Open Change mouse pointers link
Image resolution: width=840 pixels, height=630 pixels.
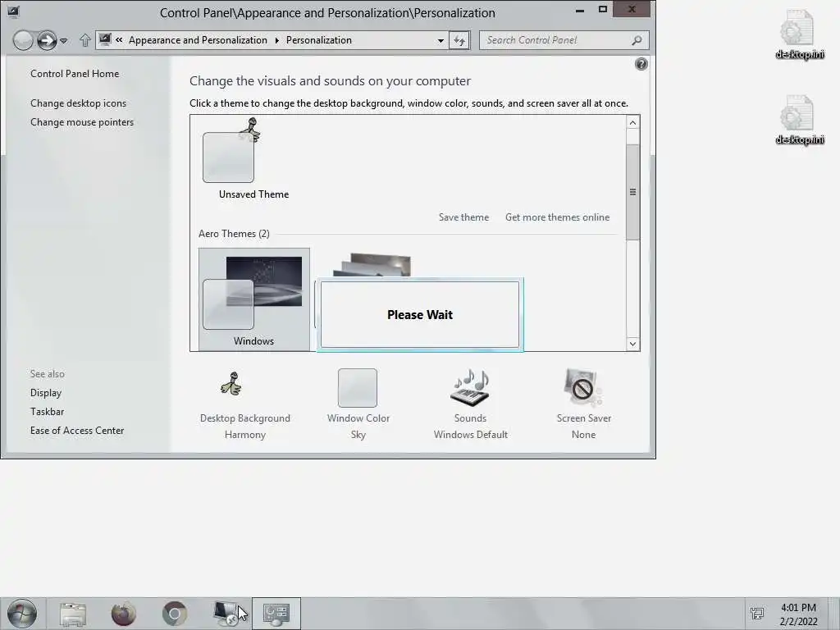pyautogui.click(x=82, y=122)
